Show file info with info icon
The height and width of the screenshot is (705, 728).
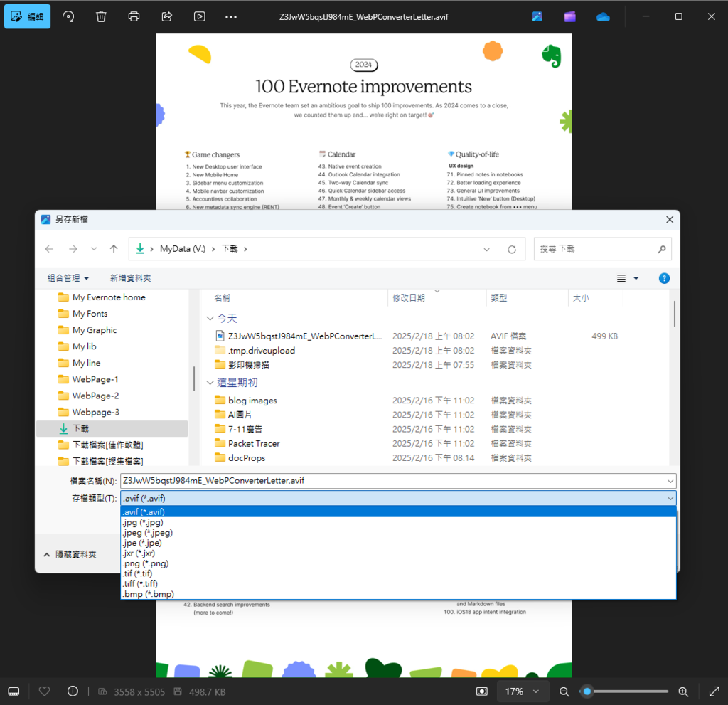73,691
